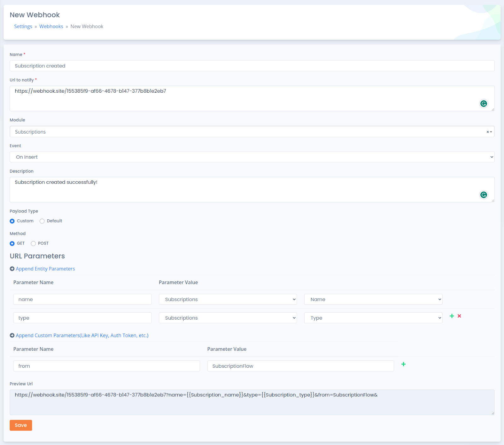Go to Webhooks breadcrumb link
504x445 pixels.
[x=51, y=26]
